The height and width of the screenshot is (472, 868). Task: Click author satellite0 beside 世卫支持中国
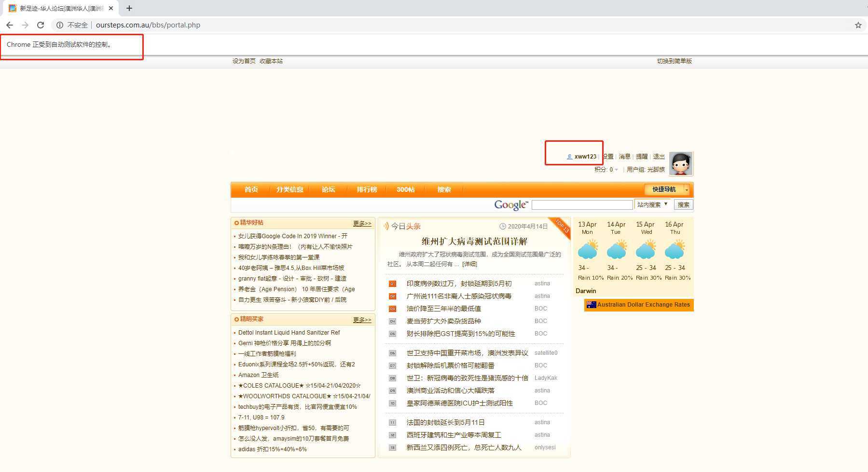[546, 353]
